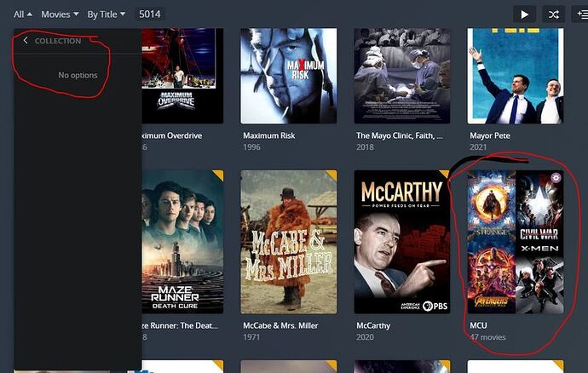
Task: Open the McCarthy poster
Action: (402, 242)
